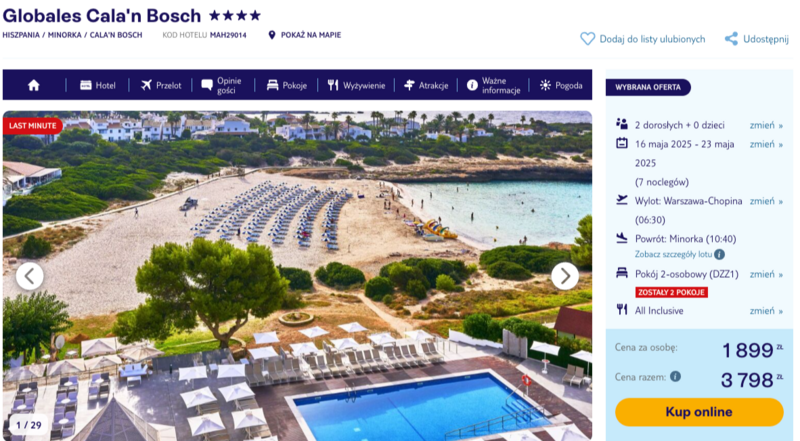Show previous photo with left arrow

[30, 276]
